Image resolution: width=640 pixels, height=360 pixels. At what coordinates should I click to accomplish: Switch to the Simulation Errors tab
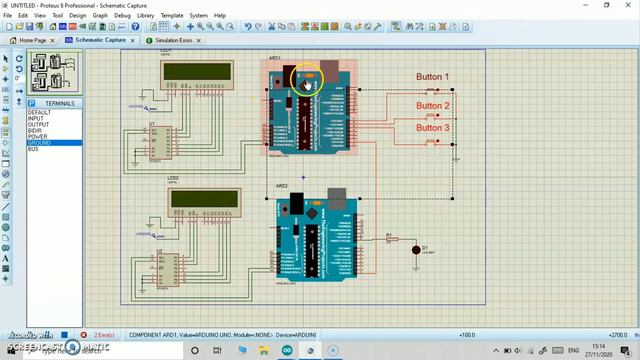[x=173, y=40]
